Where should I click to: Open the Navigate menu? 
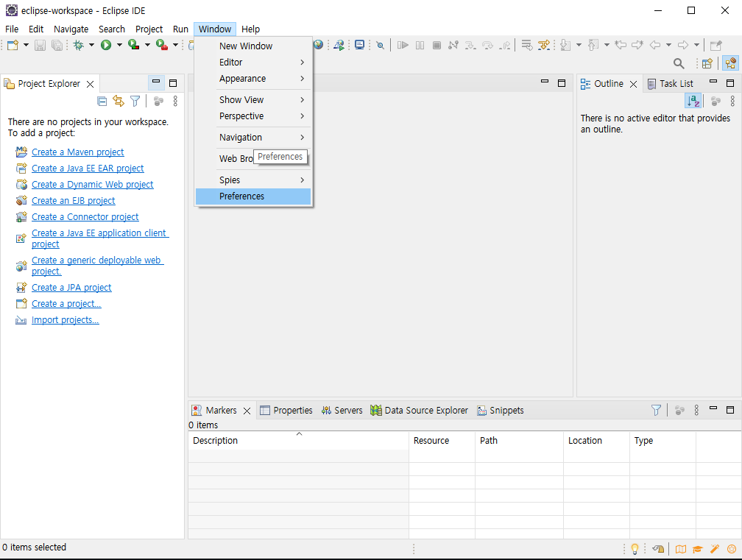(71, 29)
